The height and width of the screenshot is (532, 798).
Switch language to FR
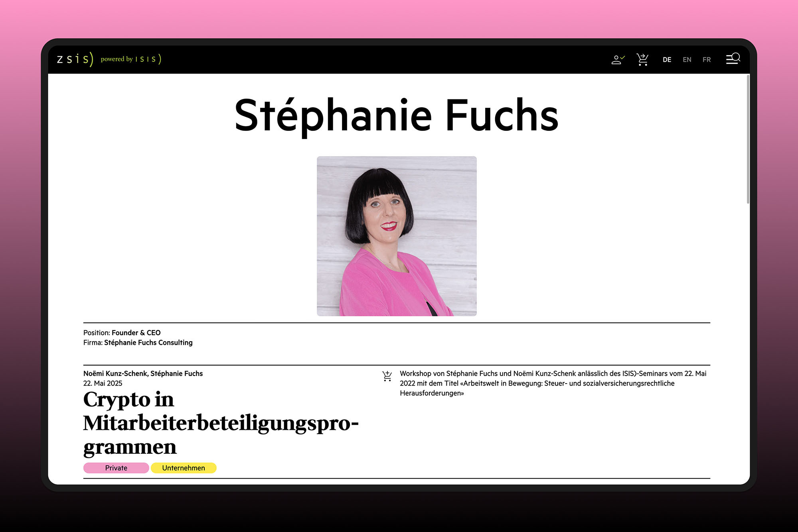(707, 60)
